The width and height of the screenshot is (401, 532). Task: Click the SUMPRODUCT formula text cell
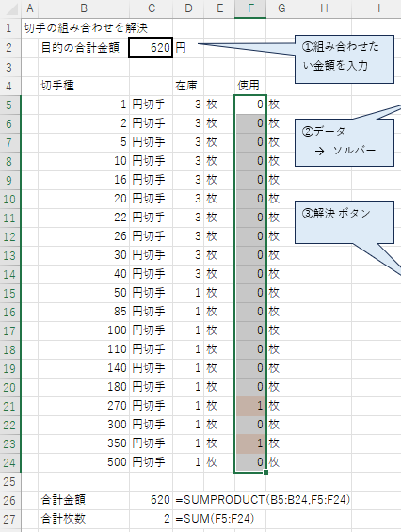pyautogui.click(x=263, y=500)
